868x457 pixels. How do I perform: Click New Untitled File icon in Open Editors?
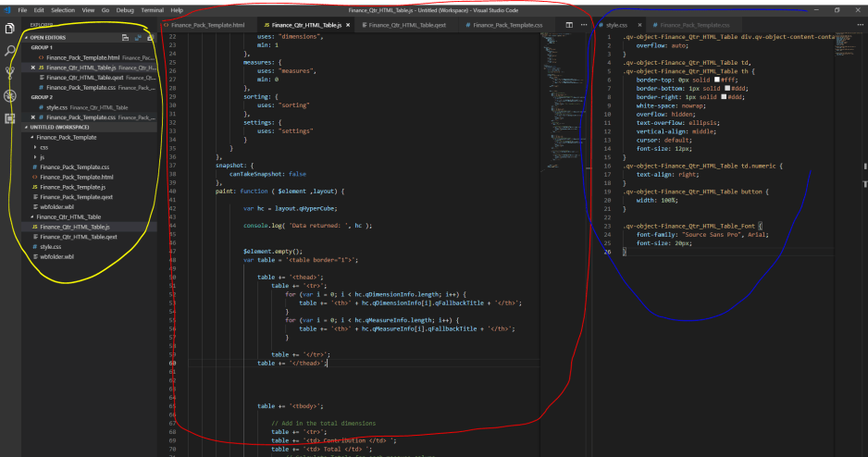[125, 38]
